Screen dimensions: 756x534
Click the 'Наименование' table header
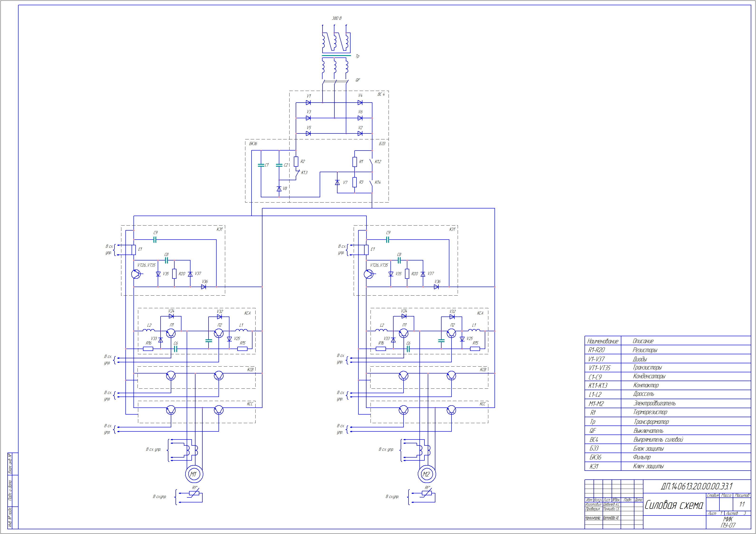[x=603, y=341]
